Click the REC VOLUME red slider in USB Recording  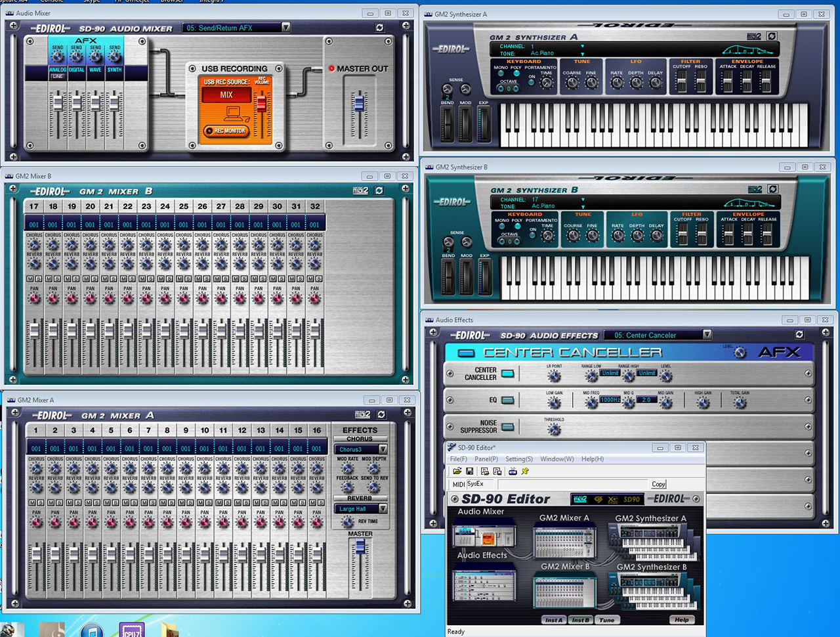(261, 104)
